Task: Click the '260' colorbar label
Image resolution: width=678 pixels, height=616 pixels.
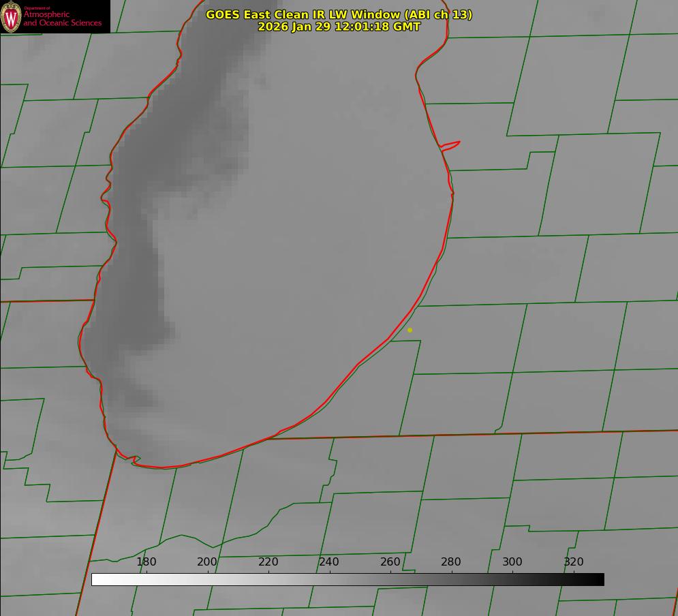Action: point(390,561)
